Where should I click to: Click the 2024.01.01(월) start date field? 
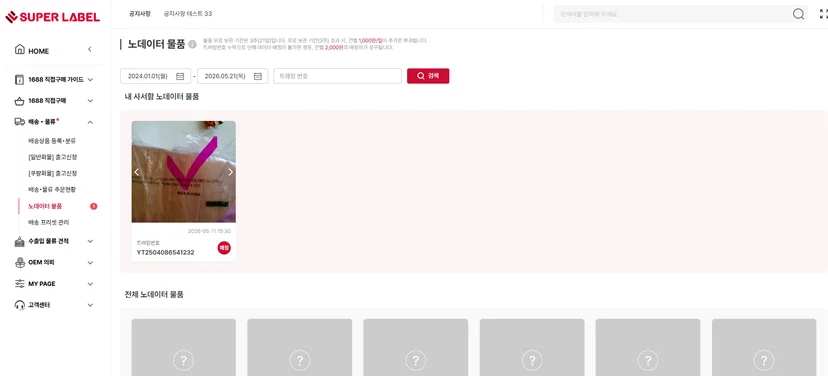[155, 76]
